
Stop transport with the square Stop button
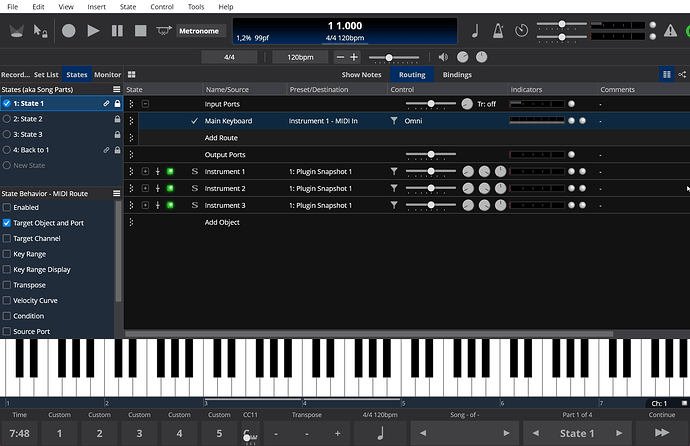(142, 31)
